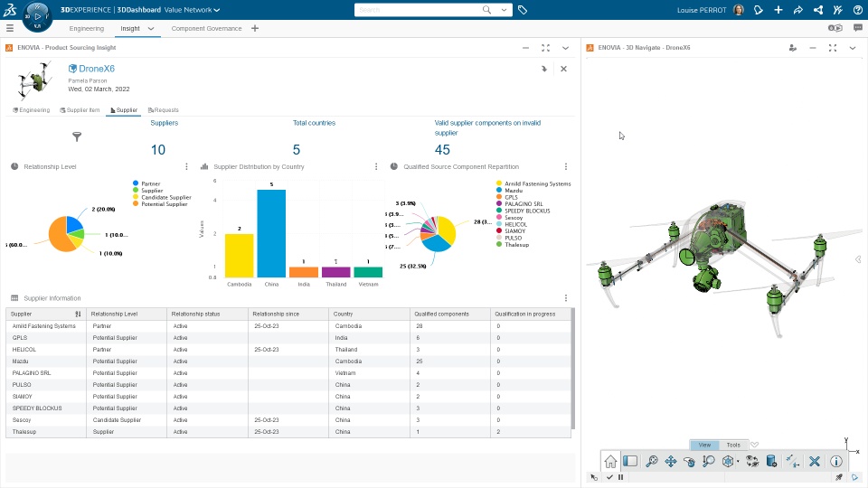Click the checkmark icon in 3D status bar
This screenshot has height=488, width=868.
609,477
